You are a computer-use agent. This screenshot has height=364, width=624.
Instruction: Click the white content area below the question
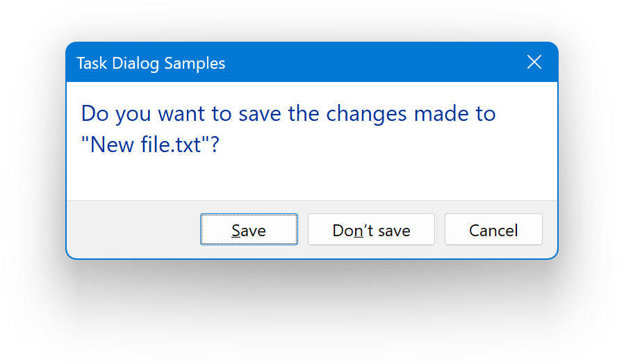pos(313,179)
